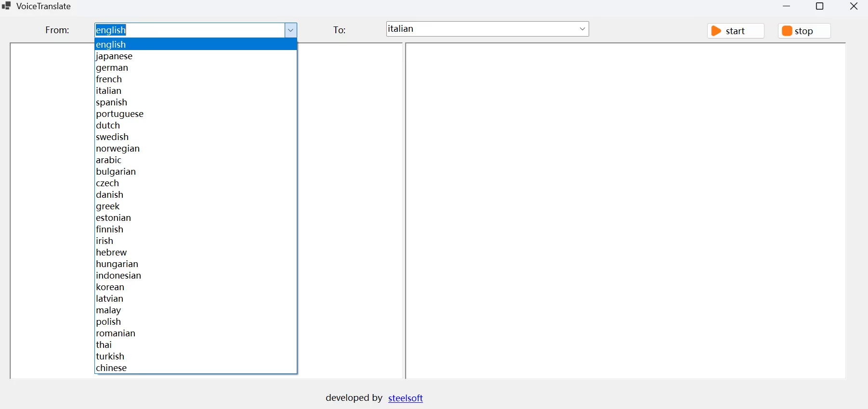
Task: Select spanish from the dropdown list
Action: point(196,102)
